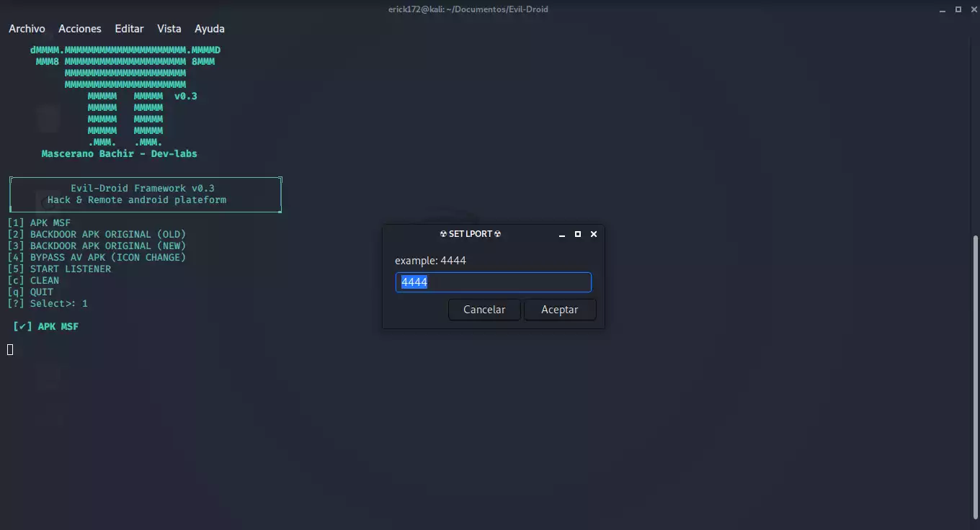Screen dimensions: 980x530
Task: Click the terminal vertical scrollbar
Action: (x=976, y=376)
